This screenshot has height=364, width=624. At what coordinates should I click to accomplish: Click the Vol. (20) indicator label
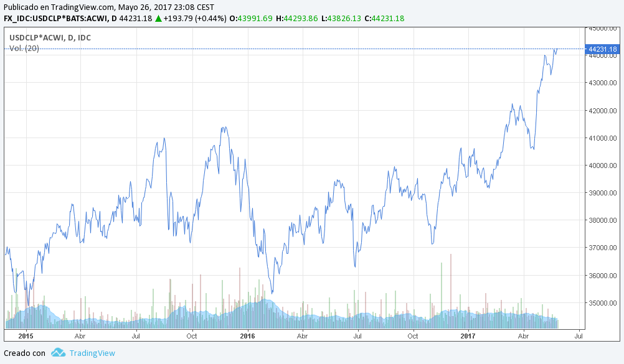(24, 48)
